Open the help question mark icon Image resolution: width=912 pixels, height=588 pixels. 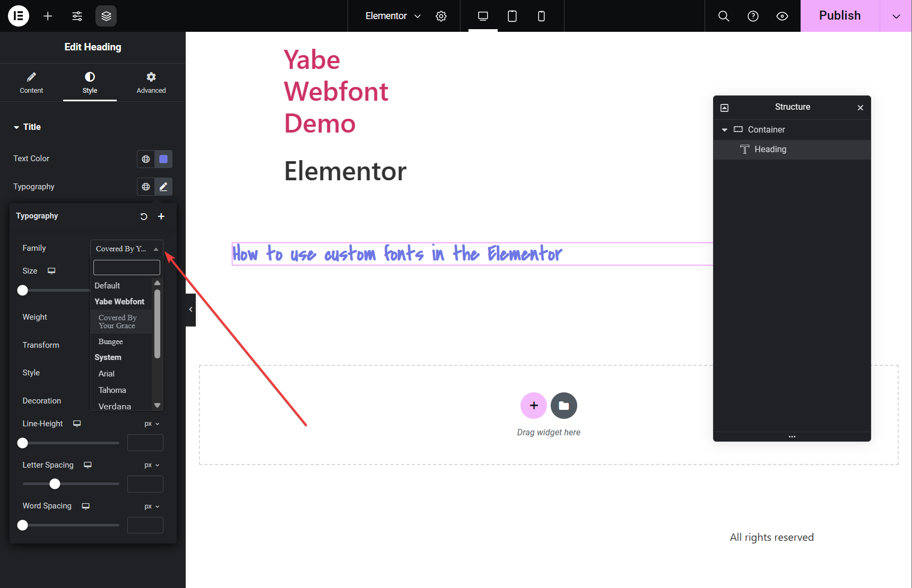pyautogui.click(x=753, y=16)
